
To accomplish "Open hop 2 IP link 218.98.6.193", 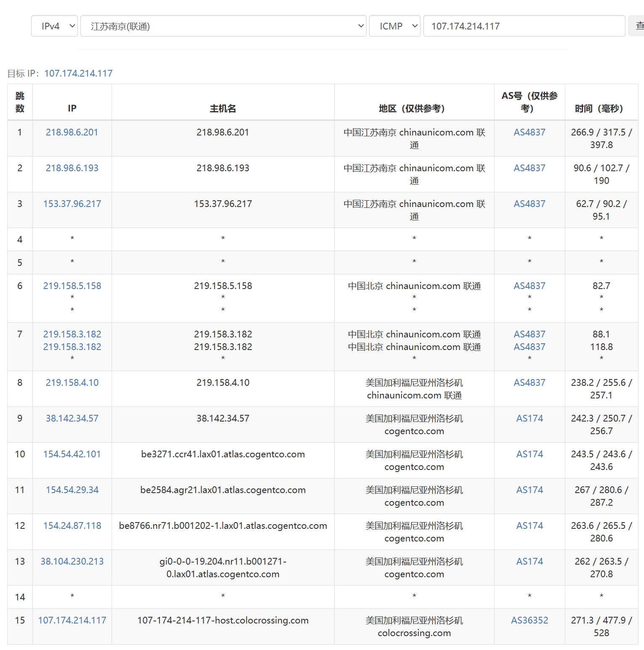I will coord(72,168).
